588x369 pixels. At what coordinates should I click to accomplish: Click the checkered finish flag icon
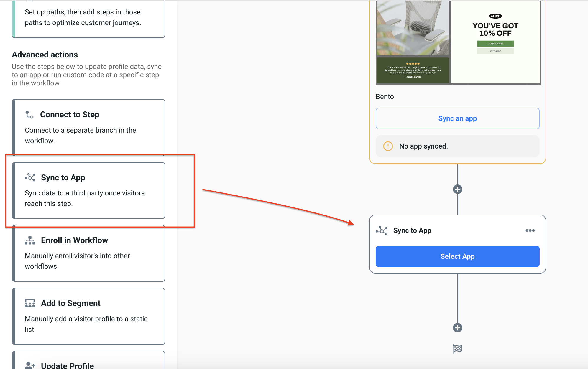pos(457,349)
